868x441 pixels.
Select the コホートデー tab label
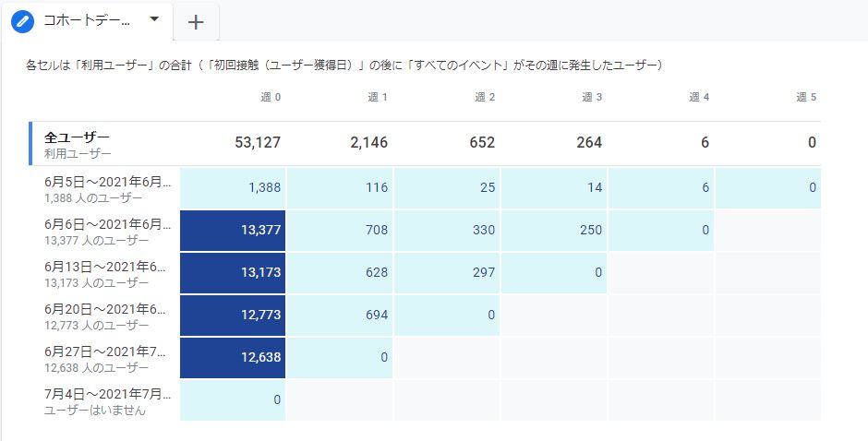87,21
